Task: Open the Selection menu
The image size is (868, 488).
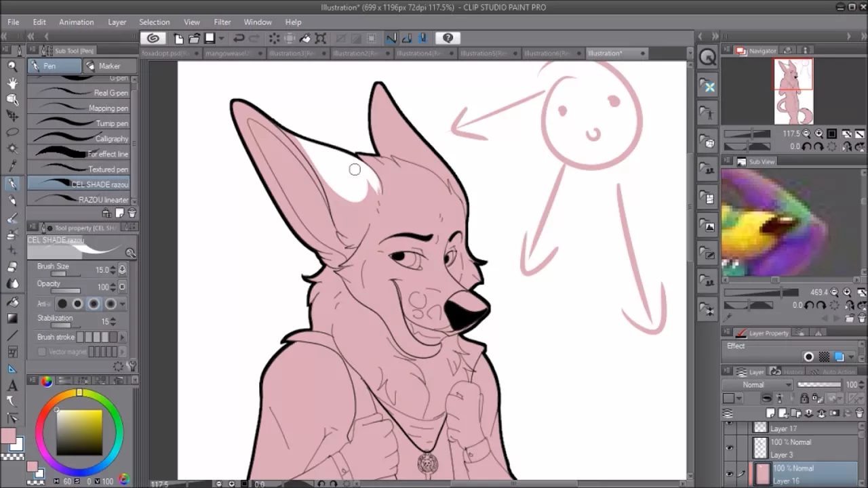Action: click(155, 22)
